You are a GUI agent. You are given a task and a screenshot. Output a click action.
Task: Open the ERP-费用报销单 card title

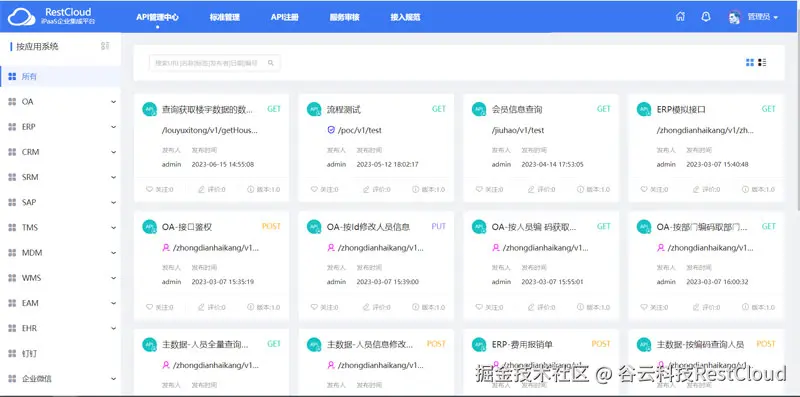522,344
